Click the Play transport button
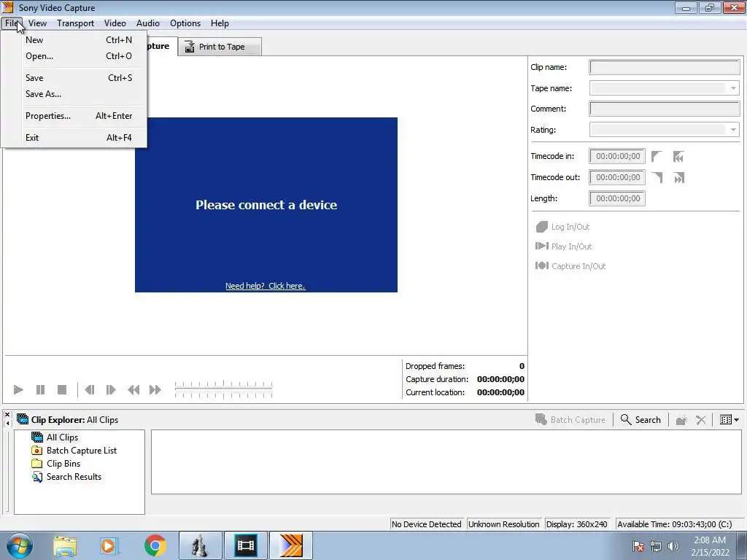The image size is (747, 560). (x=18, y=390)
